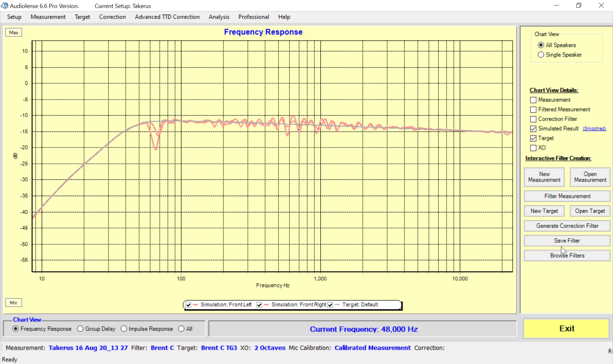
Task: Open the Correction menu
Action: 112,17
